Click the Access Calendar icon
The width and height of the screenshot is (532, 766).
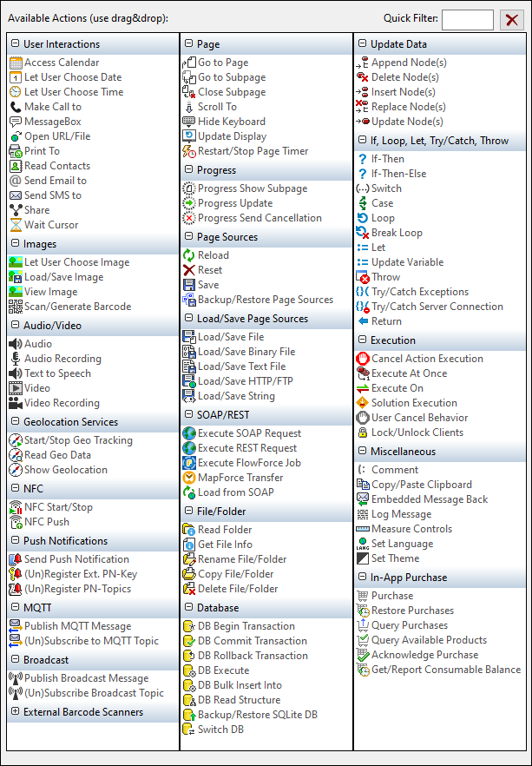(x=16, y=63)
